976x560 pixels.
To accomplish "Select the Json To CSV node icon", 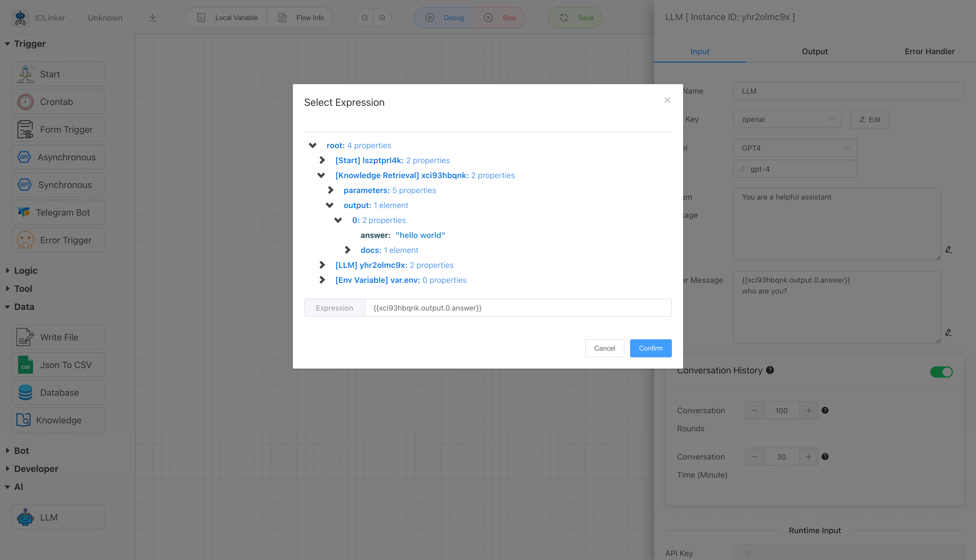I will click(25, 365).
